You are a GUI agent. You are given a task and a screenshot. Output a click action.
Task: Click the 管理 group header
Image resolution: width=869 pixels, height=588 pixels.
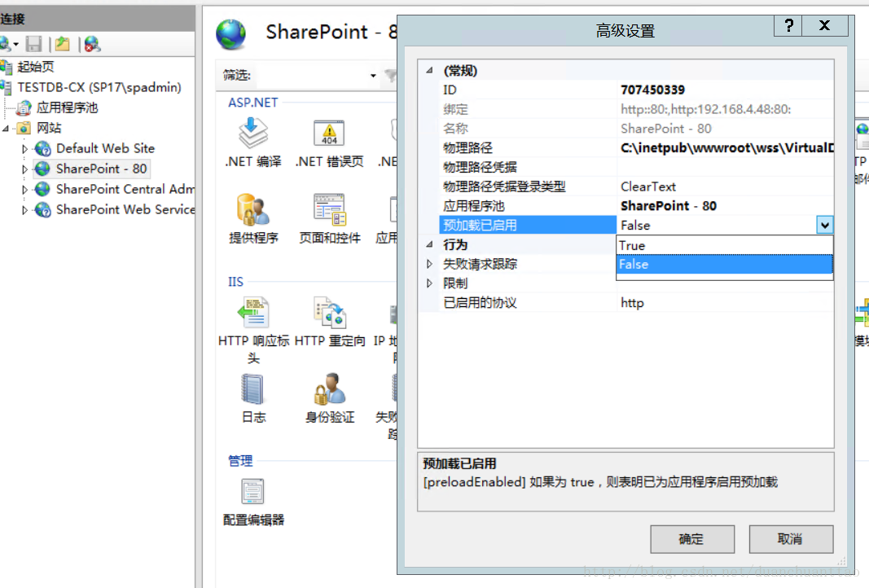click(240, 460)
